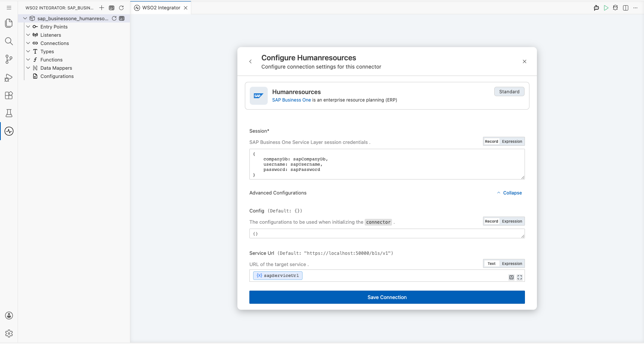This screenshot has height=344, width=644.
Task: Open the chat assistant icon at top right
Action: click(x=596, y=8)
